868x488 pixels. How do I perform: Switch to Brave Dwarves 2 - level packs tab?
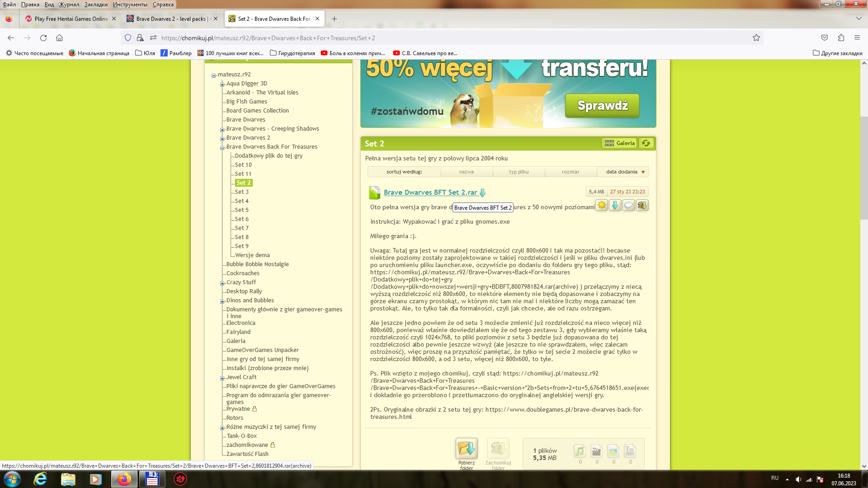(x=171, y=19)
